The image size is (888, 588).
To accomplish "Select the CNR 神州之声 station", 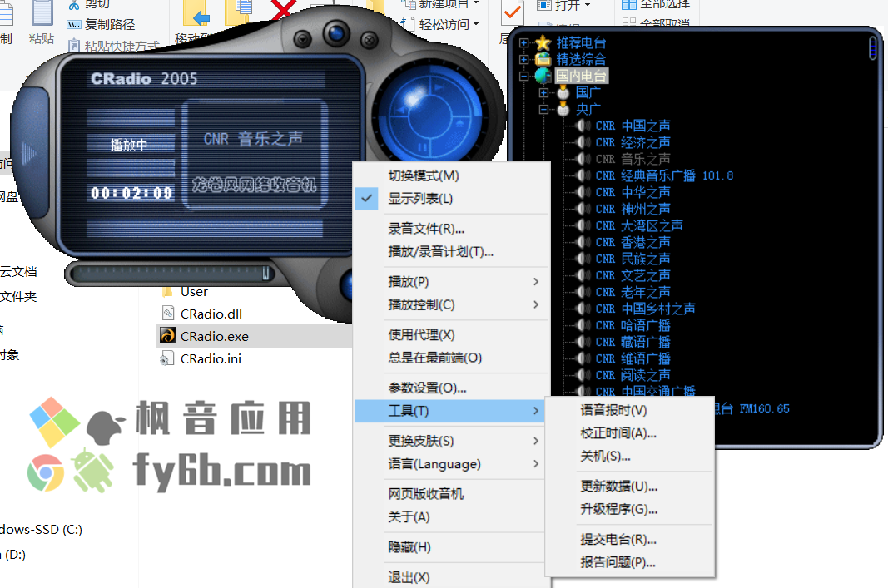I will (x=633, y=209).
